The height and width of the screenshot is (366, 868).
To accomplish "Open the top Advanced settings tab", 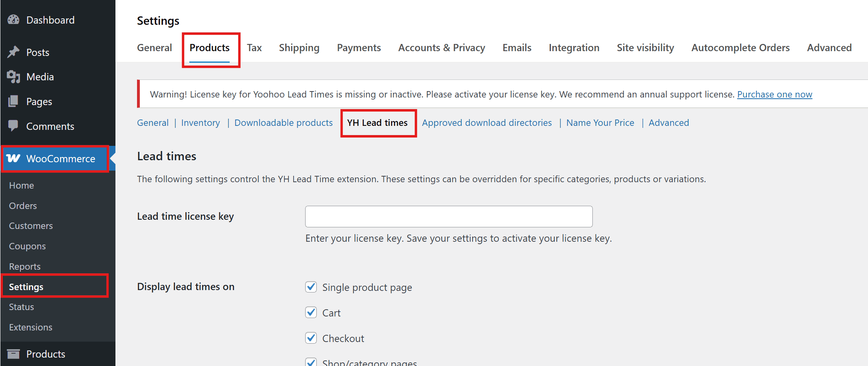I will pos(830,48).
